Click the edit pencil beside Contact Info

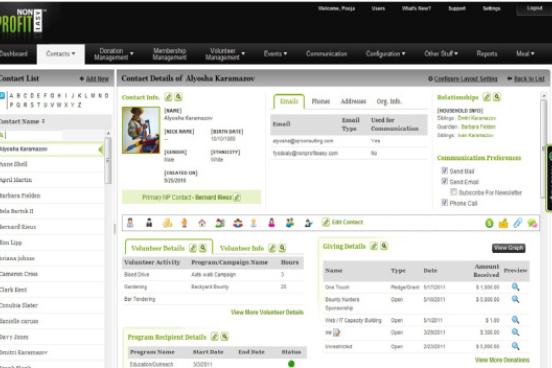click(x=169, y=97)
